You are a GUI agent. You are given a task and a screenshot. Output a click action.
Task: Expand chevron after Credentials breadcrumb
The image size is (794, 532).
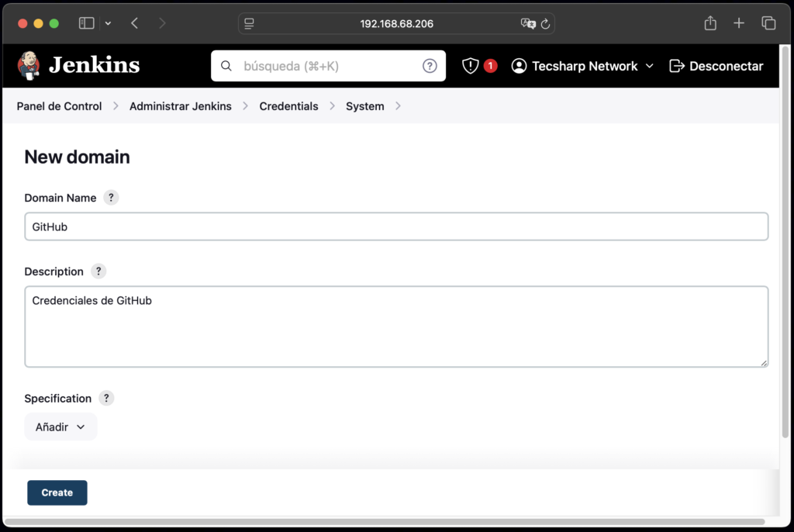tap(332, 106)
